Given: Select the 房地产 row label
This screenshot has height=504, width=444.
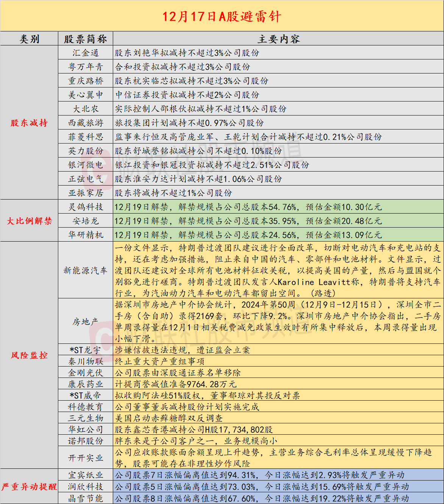Looking at the screenshot, I should tap(86, 321).
